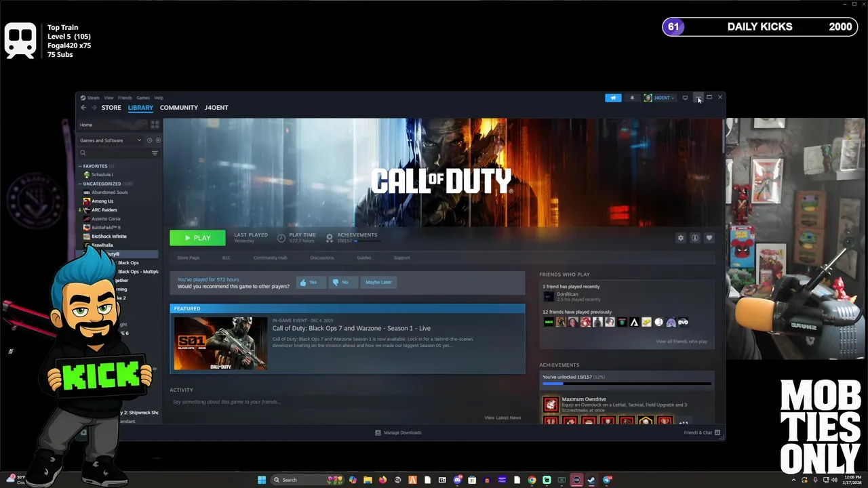Open the game info icon
868x488 pixels.
click(x=695, y=238)
